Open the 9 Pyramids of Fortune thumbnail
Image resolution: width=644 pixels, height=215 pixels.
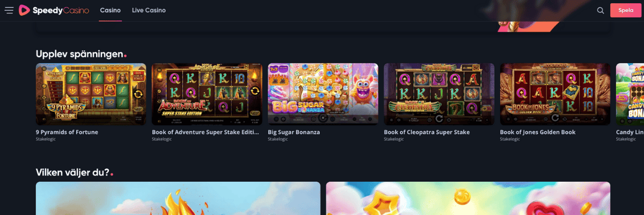(x=91, y=94)
